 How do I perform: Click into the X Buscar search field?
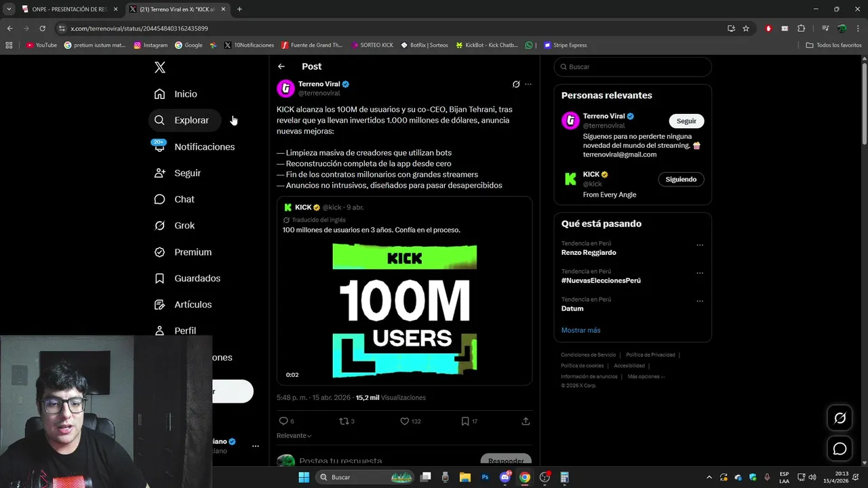[633, 67]
